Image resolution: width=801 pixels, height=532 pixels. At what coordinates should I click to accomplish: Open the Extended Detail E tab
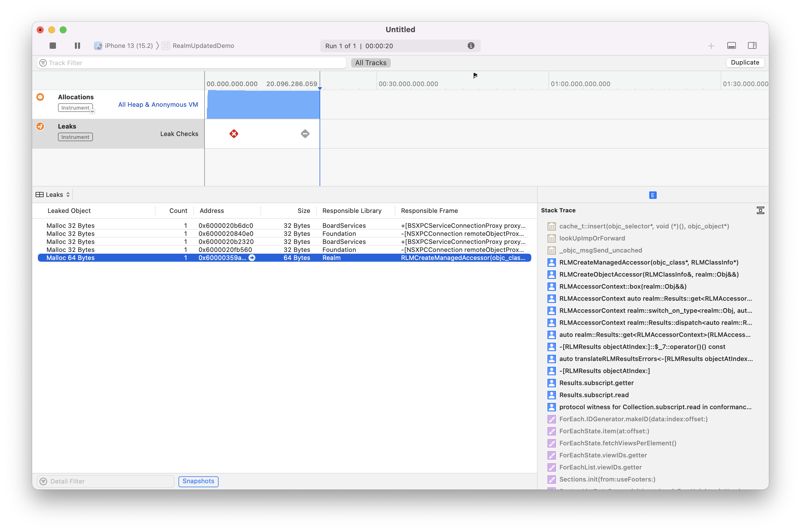[x=652, y=195]
